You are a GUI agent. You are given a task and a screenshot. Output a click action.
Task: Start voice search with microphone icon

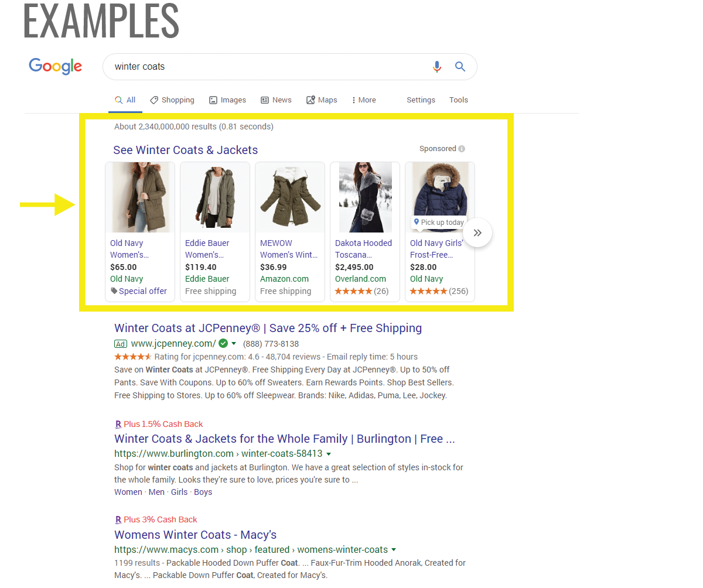(x=436, y=67)
